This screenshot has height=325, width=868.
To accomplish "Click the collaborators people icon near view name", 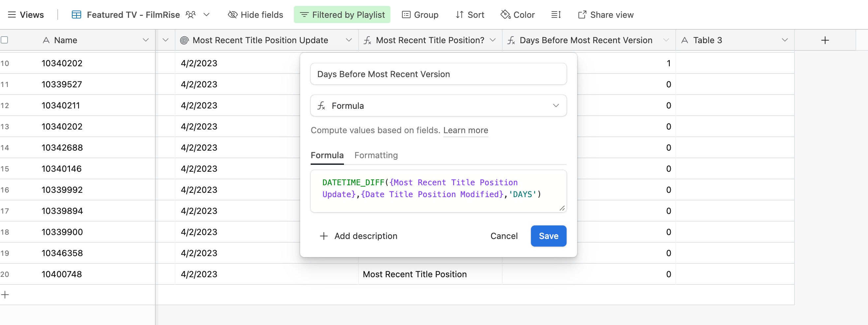I will 191,15.
